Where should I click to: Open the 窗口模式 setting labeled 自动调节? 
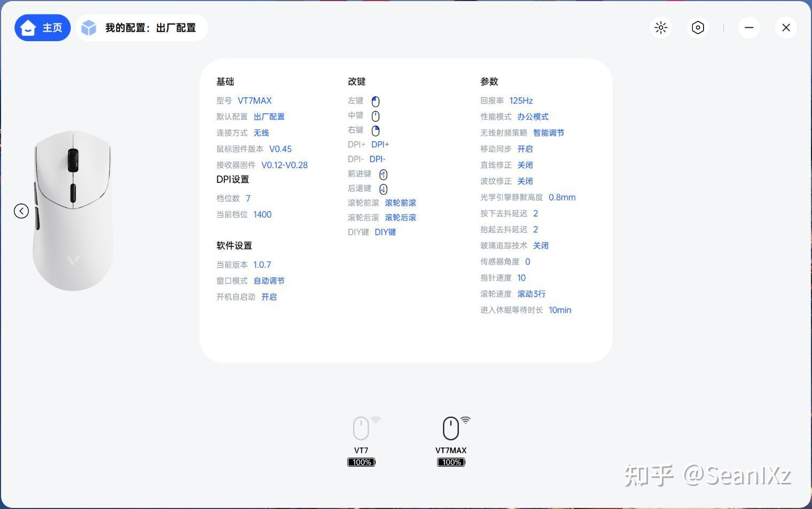coord(269,280)
